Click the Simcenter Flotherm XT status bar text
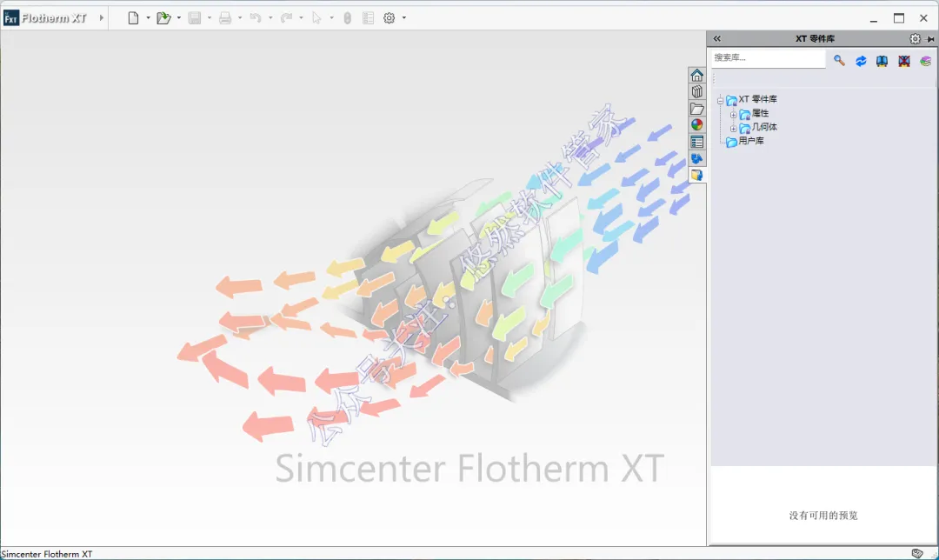The image size is (939, 560). click(x=47, y=554)
